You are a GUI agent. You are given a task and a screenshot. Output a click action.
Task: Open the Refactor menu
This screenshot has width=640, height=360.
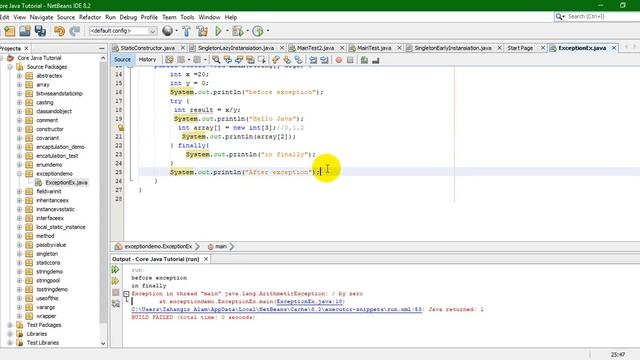[90, 17]
